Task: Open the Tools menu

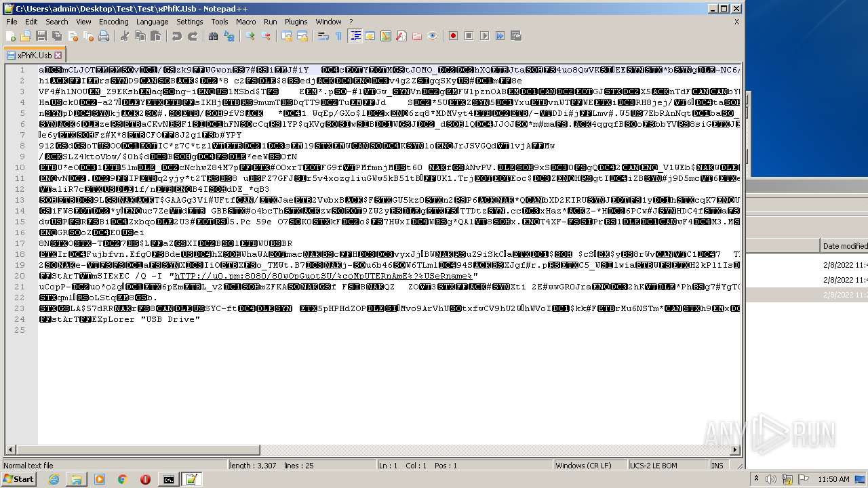Action: coord(219,22)
